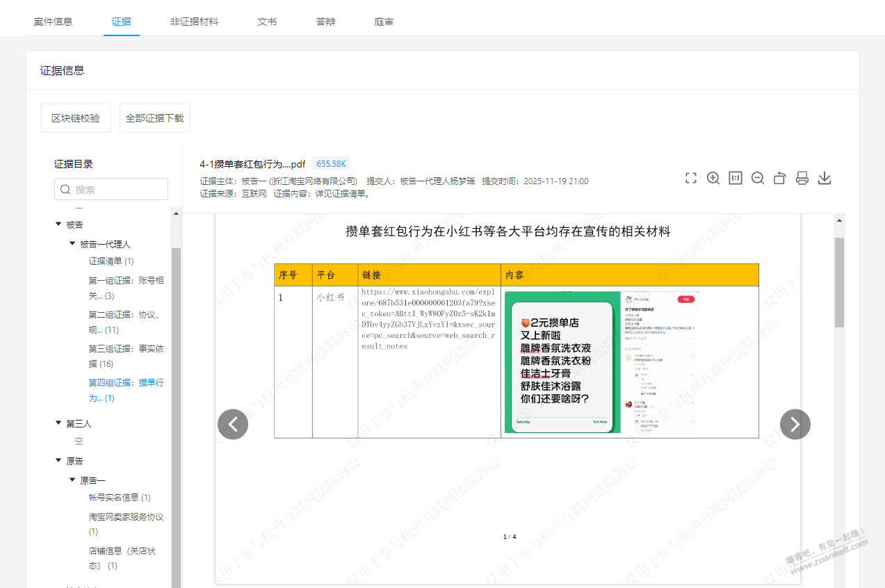885x588 pixels.
Task: Go to next page with right arrow
Action: [x=795, y=424]
